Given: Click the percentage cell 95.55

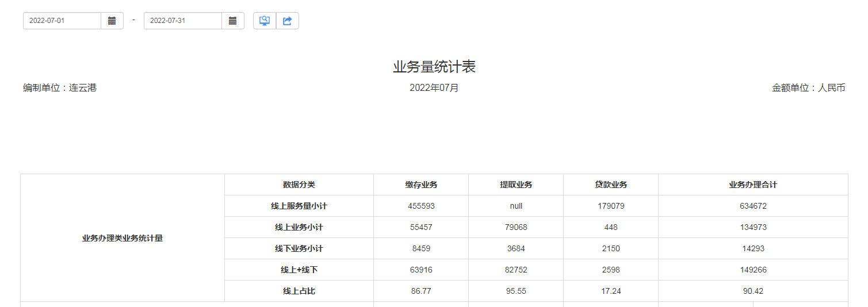Looking at the screenshot, I should [x=516, y=291].
